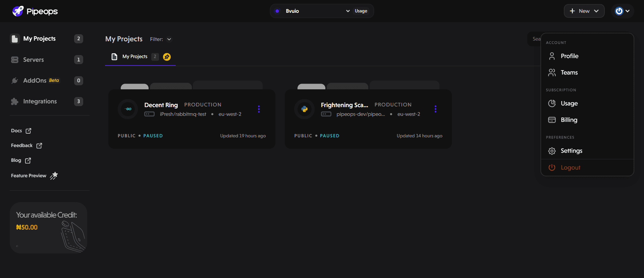The image size is (644, 278).
Task: Click PRODUCTION label on Frightening Sca...
Action: [393, 105]
